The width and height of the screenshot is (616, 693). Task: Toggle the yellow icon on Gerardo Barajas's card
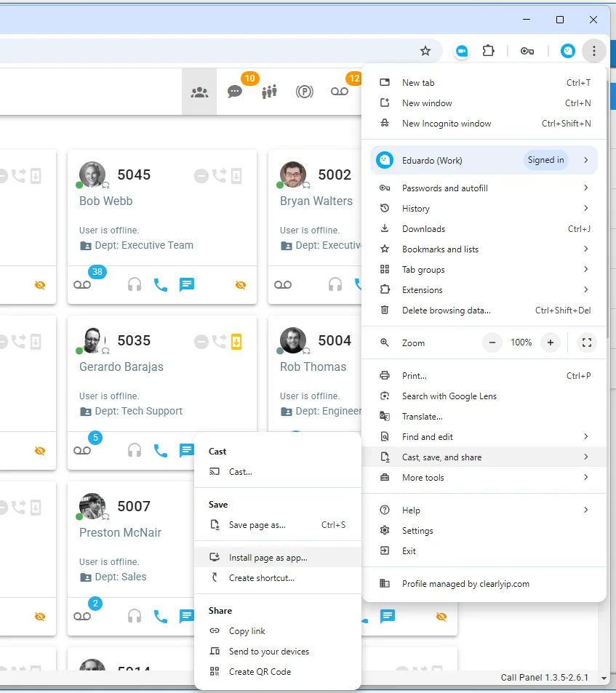click(236, 341)
